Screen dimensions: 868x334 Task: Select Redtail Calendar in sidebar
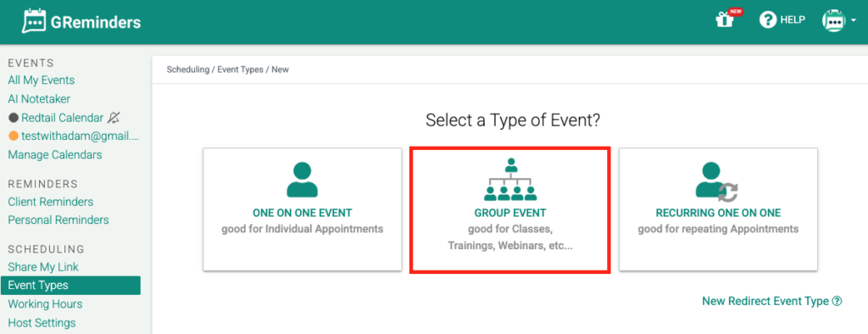(63, 118)
